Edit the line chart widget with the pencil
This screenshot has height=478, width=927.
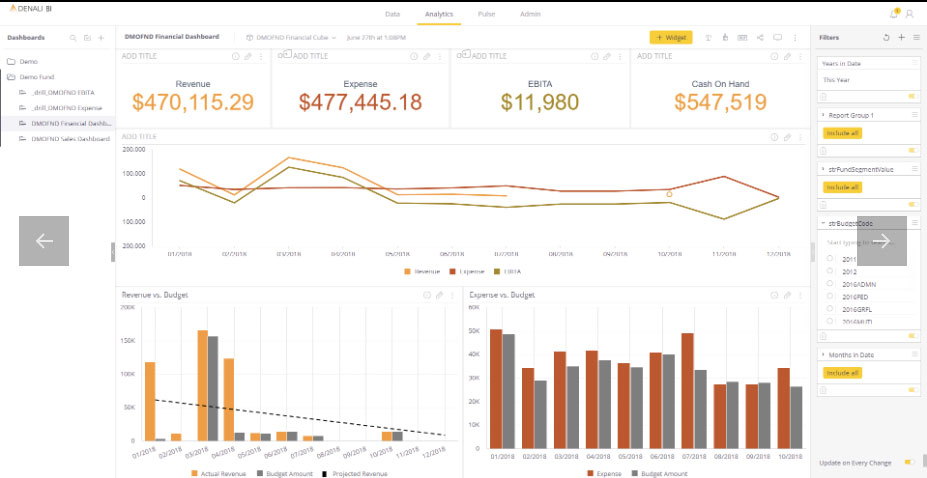[x=787, y=137]
